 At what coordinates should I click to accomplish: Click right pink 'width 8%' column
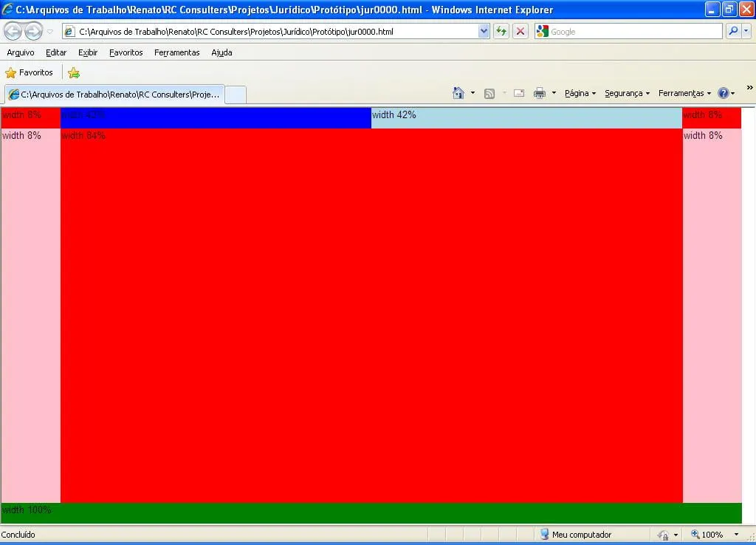pyautogui.click(x=712, y=316)
